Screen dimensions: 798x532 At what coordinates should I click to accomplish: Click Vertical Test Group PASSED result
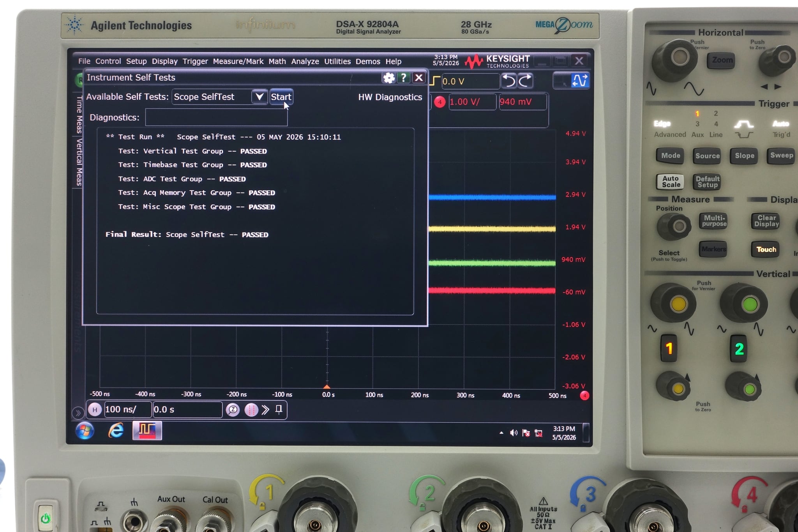click(192, 151)
